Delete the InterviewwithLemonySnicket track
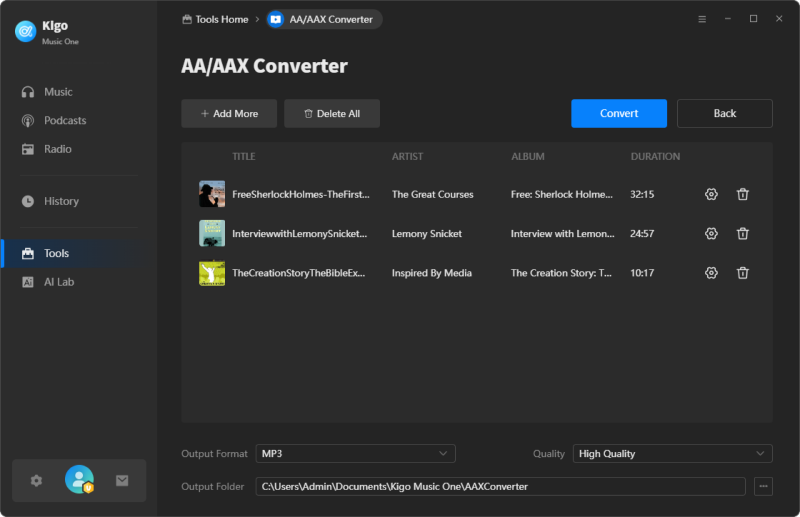Screen dimensions: 800x517 [x=742, y=233]
